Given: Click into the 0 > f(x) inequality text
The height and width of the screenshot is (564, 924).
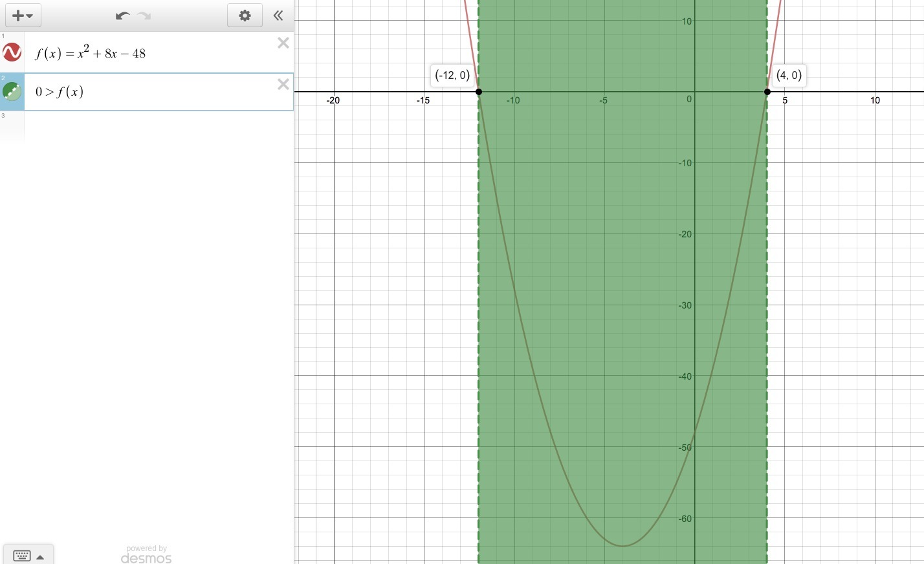Looking at the screenshot, I should [x=60, y=92].
